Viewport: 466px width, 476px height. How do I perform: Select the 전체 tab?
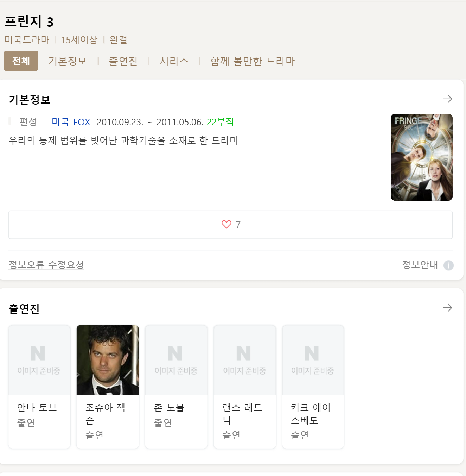point(21,61)
